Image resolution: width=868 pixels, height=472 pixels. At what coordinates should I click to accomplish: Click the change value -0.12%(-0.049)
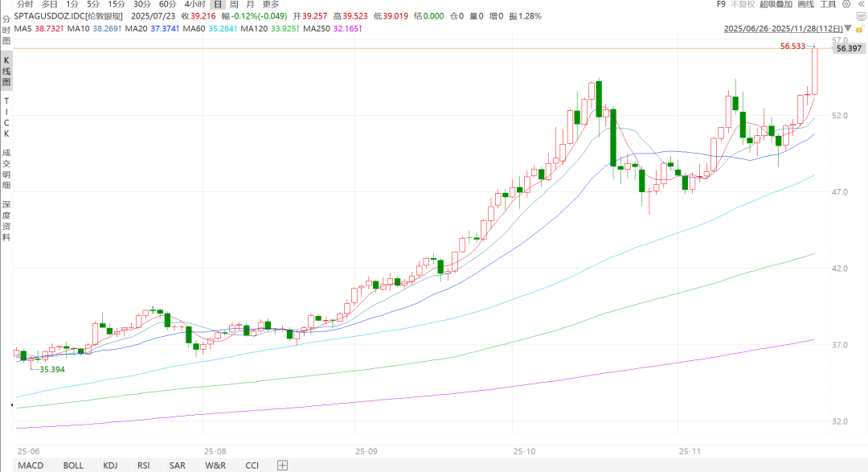click(259, 16)
